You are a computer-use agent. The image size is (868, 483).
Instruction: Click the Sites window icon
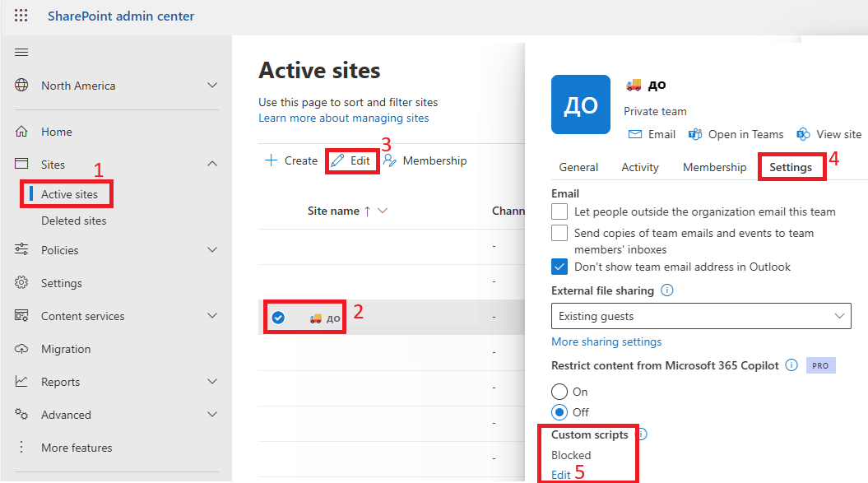[x=21, y=164]
